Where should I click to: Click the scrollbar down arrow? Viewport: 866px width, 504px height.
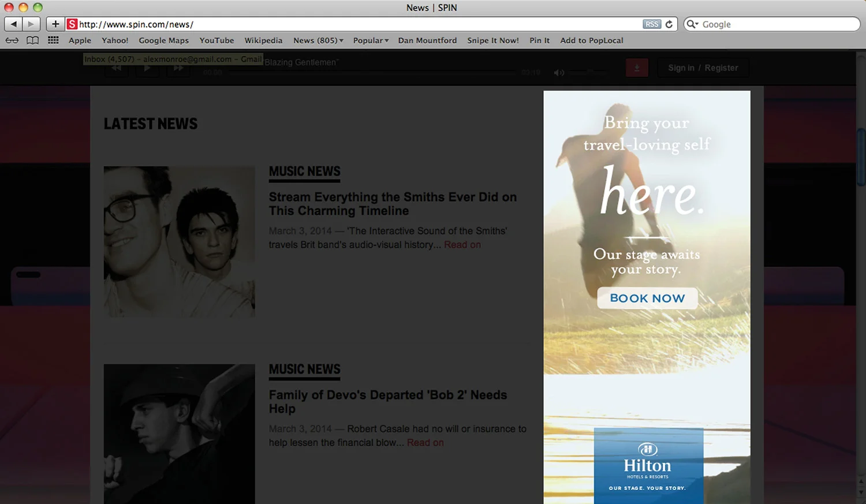pos(861,493)
